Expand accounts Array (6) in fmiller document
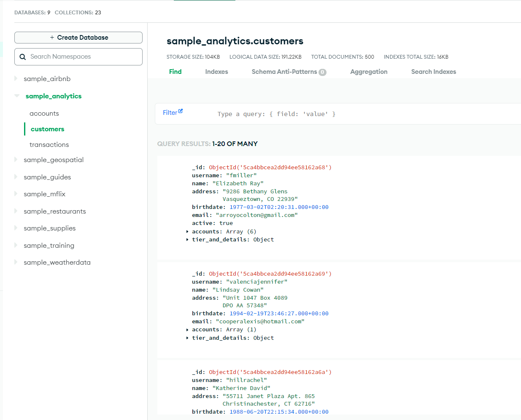521x420 pixels. (x=187, y=232)
